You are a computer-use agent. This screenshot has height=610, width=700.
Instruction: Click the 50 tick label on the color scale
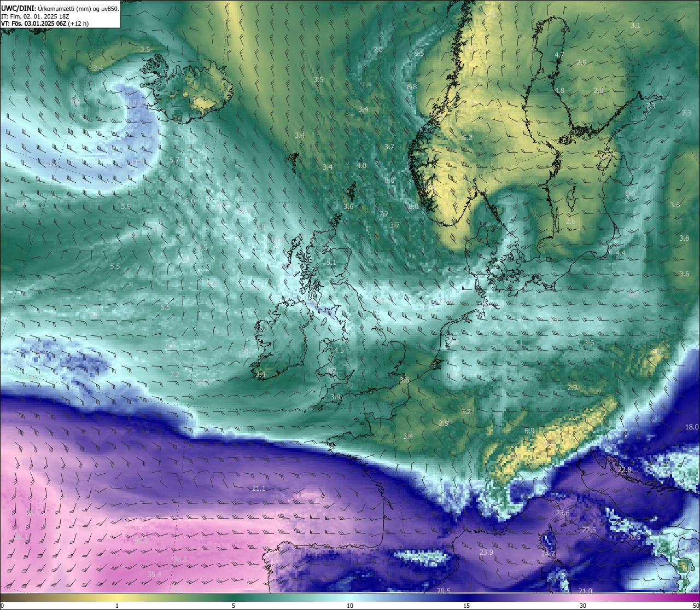click(696, 606)
